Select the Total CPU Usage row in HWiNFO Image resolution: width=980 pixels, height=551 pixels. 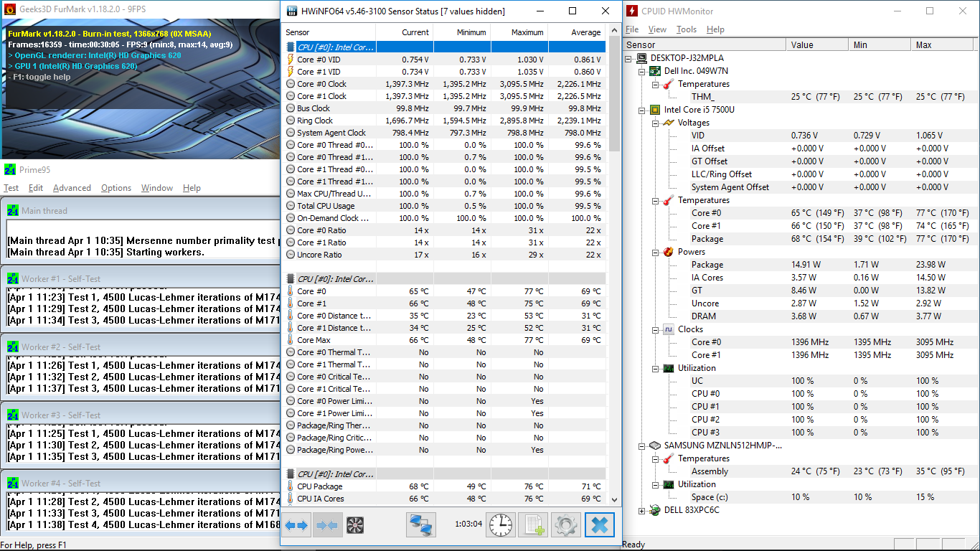(445, 206)
